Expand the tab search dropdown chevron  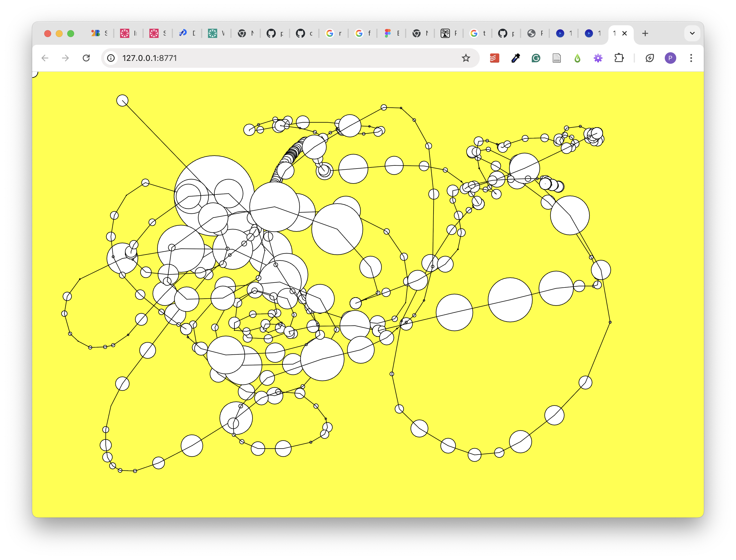(692, 33)
